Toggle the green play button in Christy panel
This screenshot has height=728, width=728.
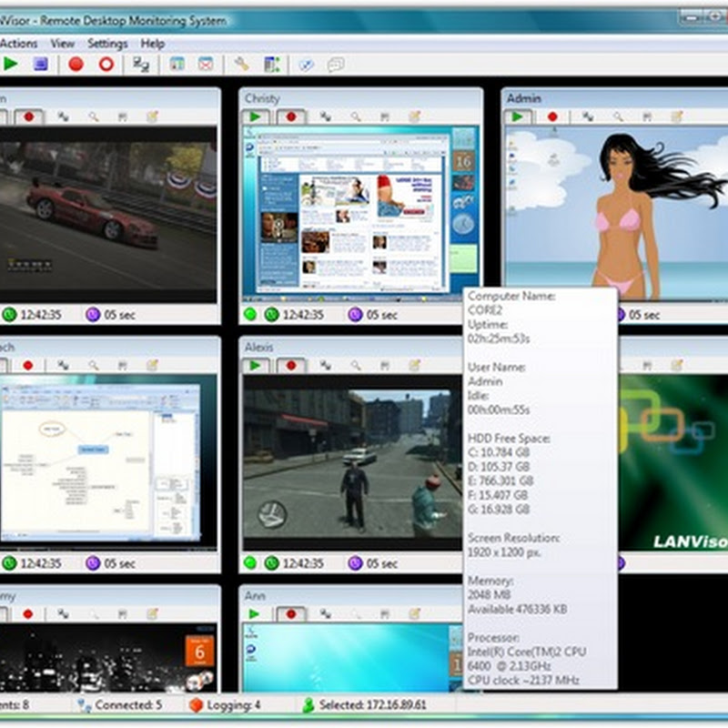pos(256,116)
